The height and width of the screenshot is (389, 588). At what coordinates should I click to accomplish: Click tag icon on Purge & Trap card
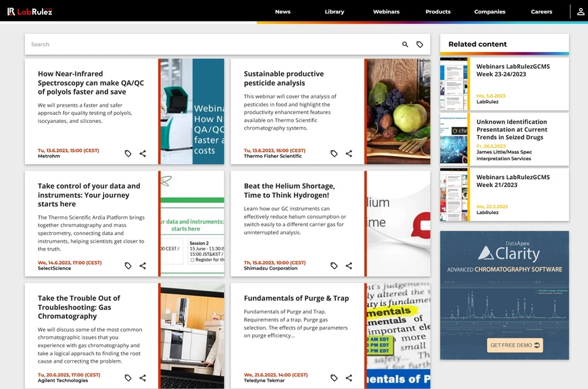[334, 378]
